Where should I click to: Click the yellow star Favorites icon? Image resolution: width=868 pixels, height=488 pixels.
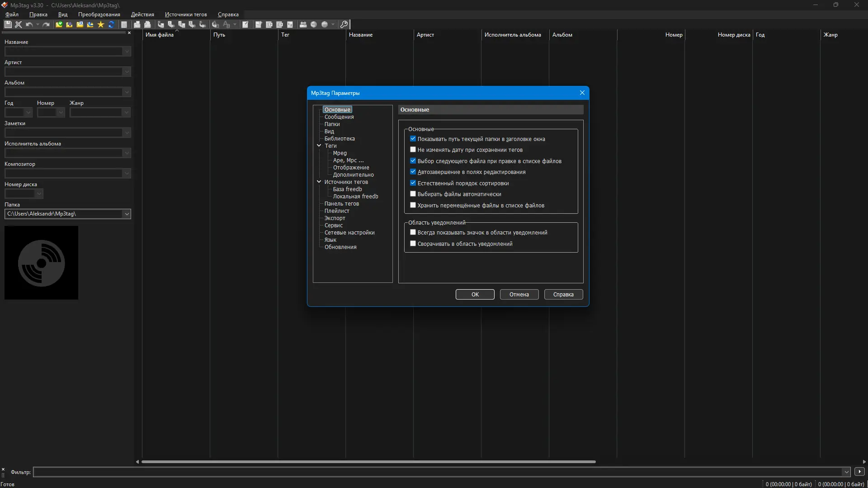click(101, 24)
